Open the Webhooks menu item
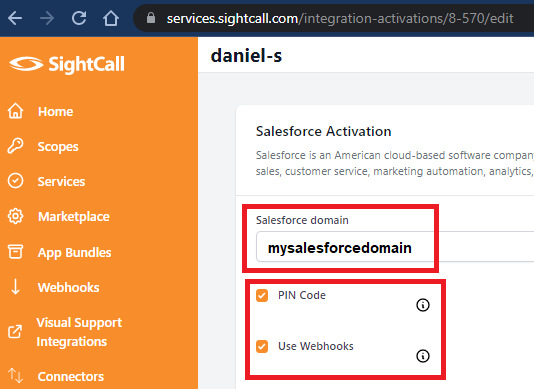 68,287
